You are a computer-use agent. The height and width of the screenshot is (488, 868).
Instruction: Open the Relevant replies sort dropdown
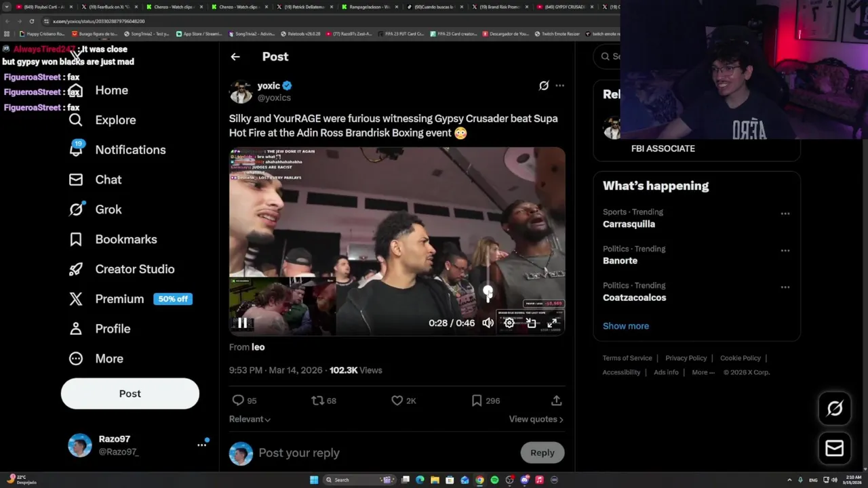(250, 419)
